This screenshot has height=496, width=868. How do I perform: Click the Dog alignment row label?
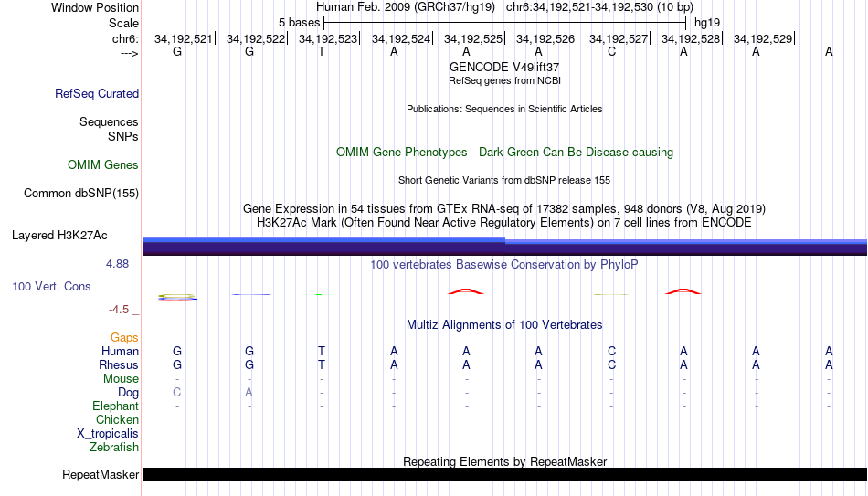coord(129,393)
